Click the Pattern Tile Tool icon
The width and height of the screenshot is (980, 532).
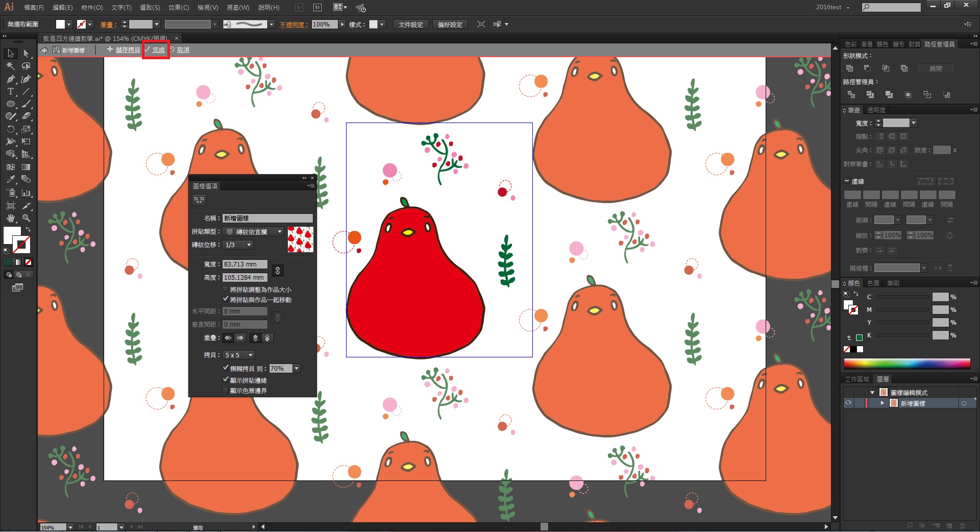pos(199,200)
